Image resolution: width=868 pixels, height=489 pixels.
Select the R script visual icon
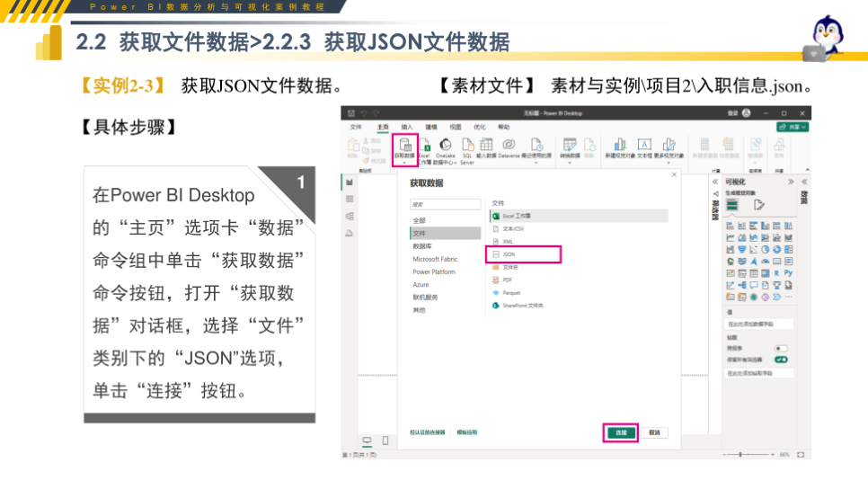[776, 273]
